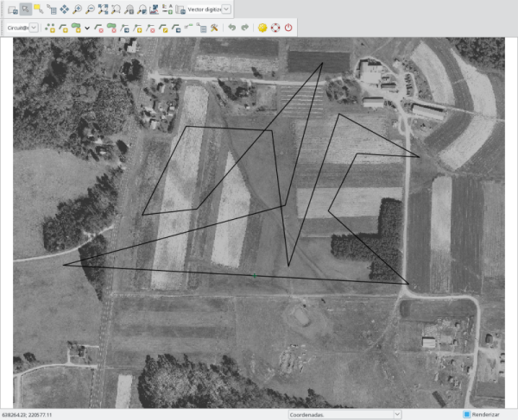
Task: Click the zoom out magnifier icon
Action: [91, 9]
